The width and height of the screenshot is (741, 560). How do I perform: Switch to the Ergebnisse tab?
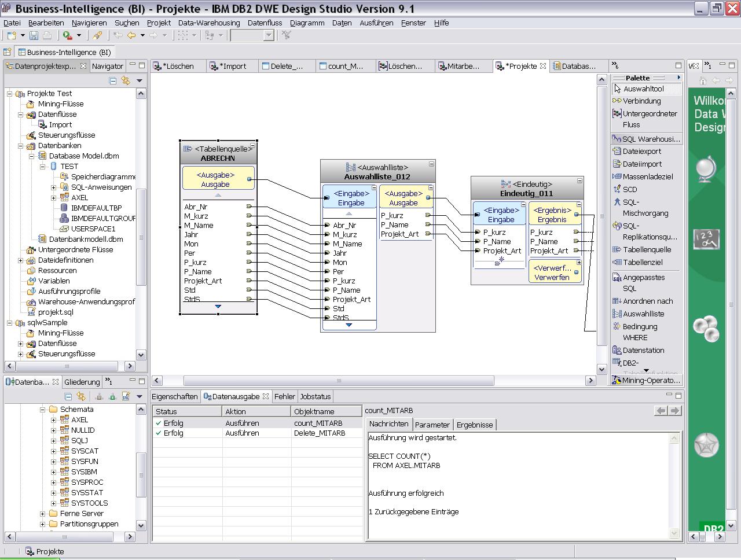474,425
